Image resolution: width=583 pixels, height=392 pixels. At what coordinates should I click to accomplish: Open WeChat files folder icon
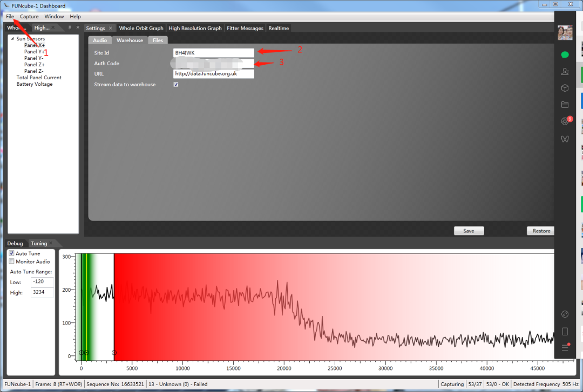[x=565, y=105]
